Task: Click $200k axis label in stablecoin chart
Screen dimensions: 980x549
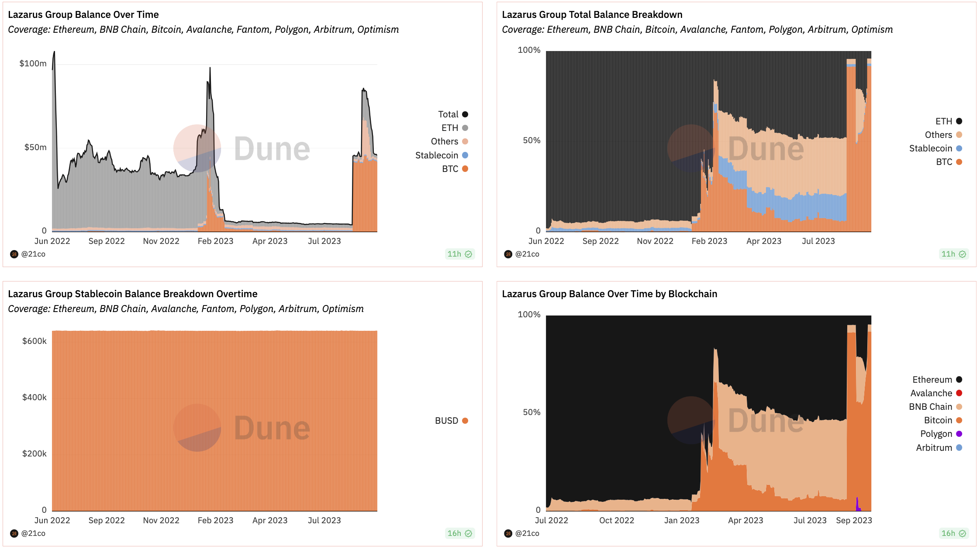Action: (35, 453)
